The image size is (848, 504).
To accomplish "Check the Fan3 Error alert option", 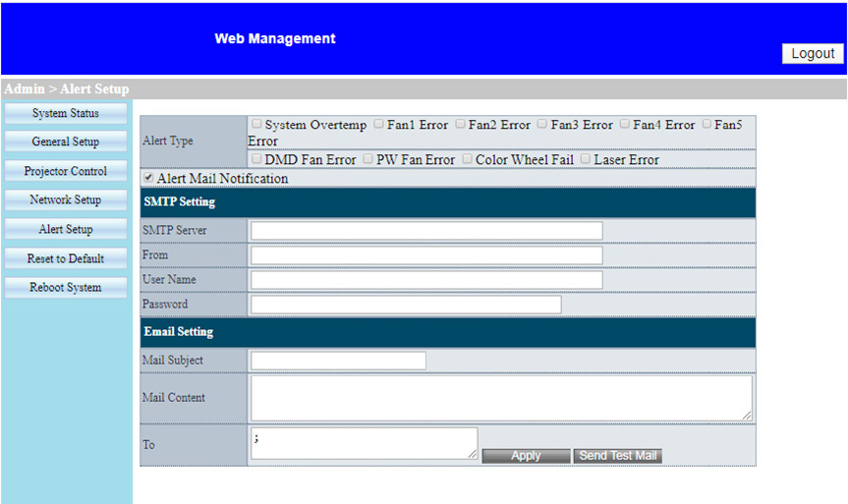I will tap(541, 125).
